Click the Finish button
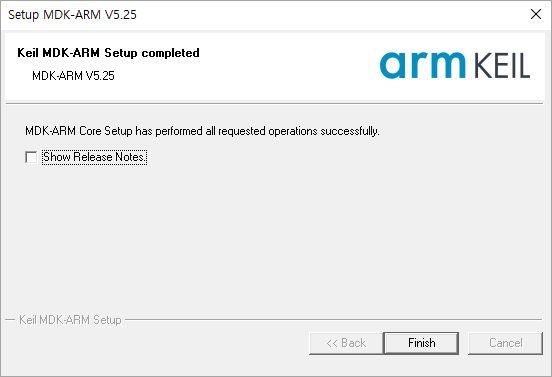 tap(421, 343)
